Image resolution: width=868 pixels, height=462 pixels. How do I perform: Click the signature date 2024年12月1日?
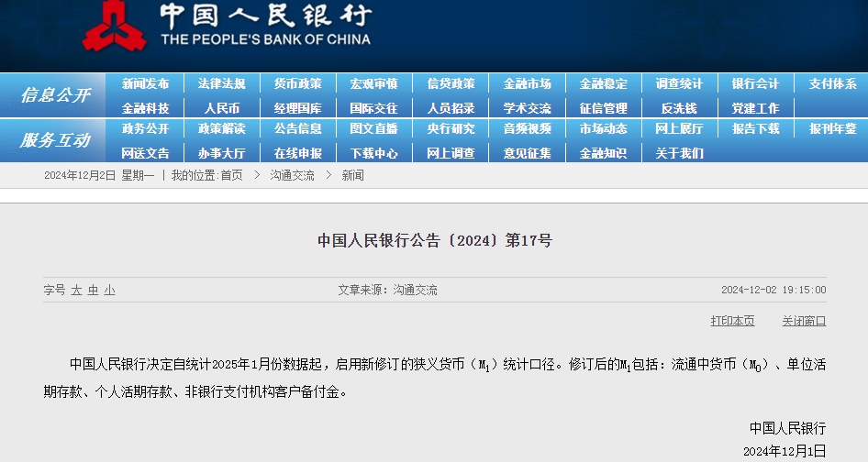point(785,451)
